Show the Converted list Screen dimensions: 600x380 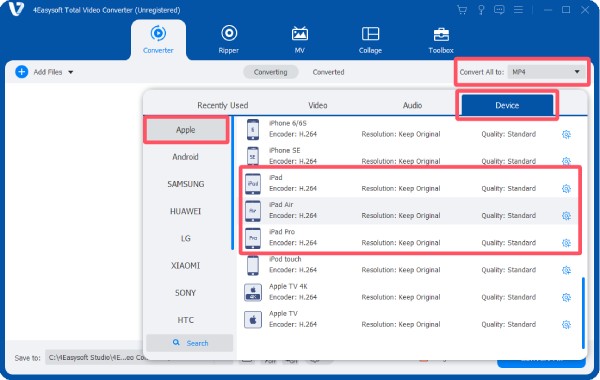pyautogui.click(x=328, y=72)
